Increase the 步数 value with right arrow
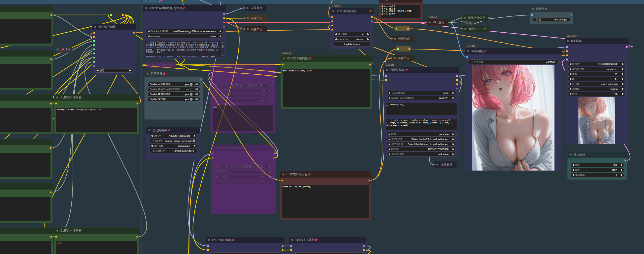Screen dimensions: 644x254 [623, 74]
